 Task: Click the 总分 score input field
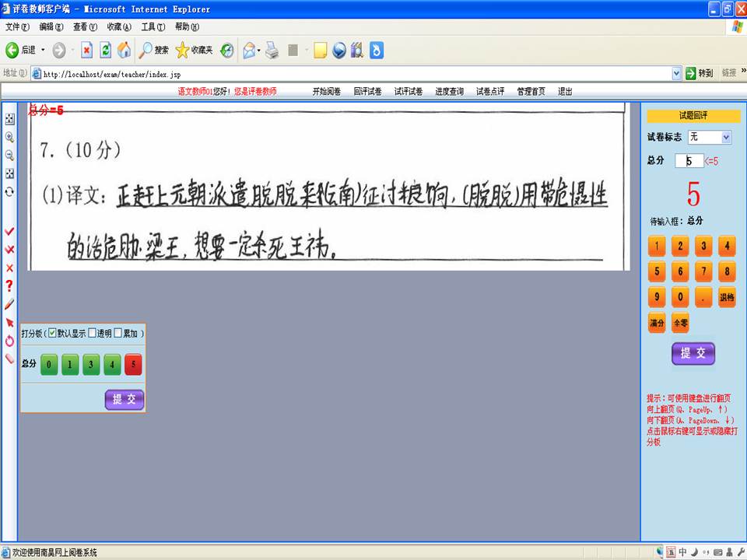point(689,161)
